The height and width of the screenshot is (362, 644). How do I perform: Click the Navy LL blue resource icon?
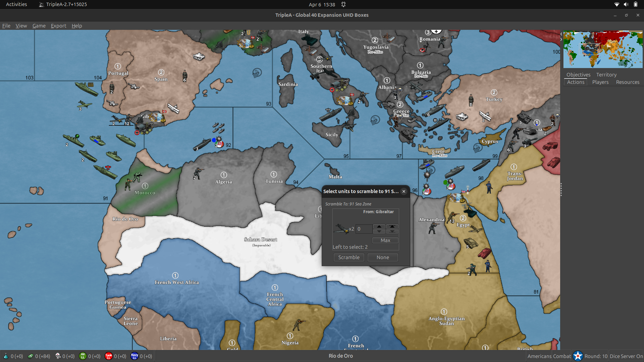pyautogui.click(x=134, y=356)
